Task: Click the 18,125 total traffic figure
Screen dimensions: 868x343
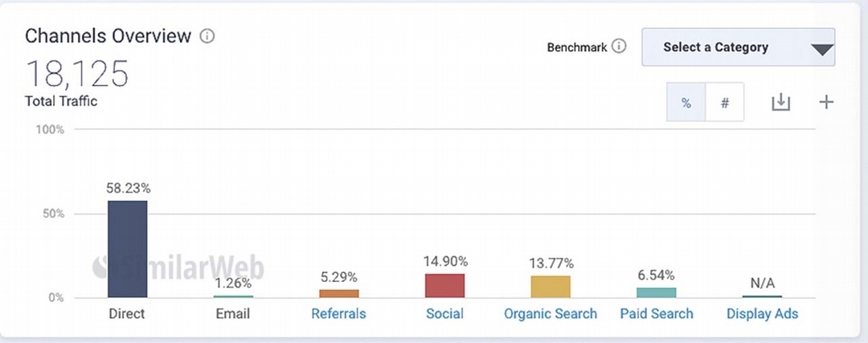Action: [x=77, y=74]
